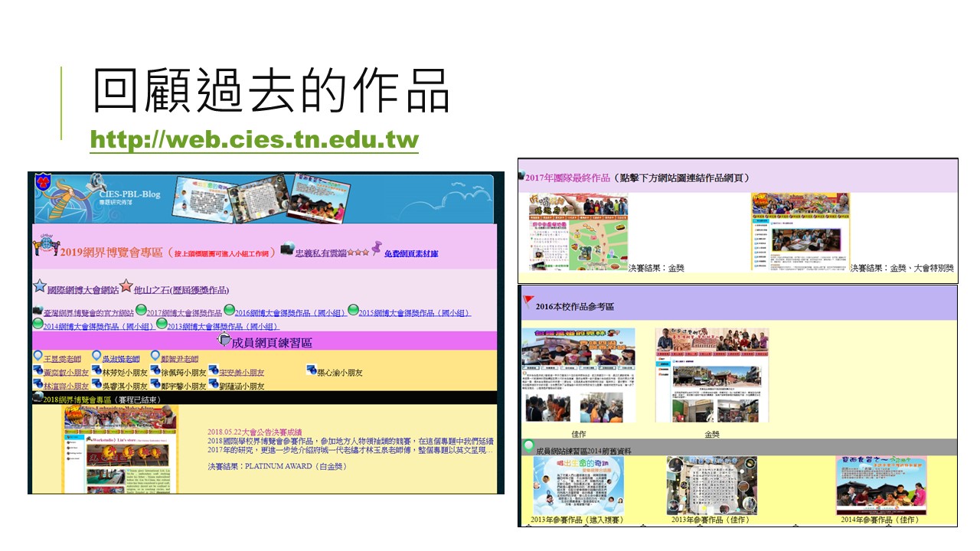Open 王昱雯老師 member page link
This screenshot has width=980, height=551.
pos(61,359)
